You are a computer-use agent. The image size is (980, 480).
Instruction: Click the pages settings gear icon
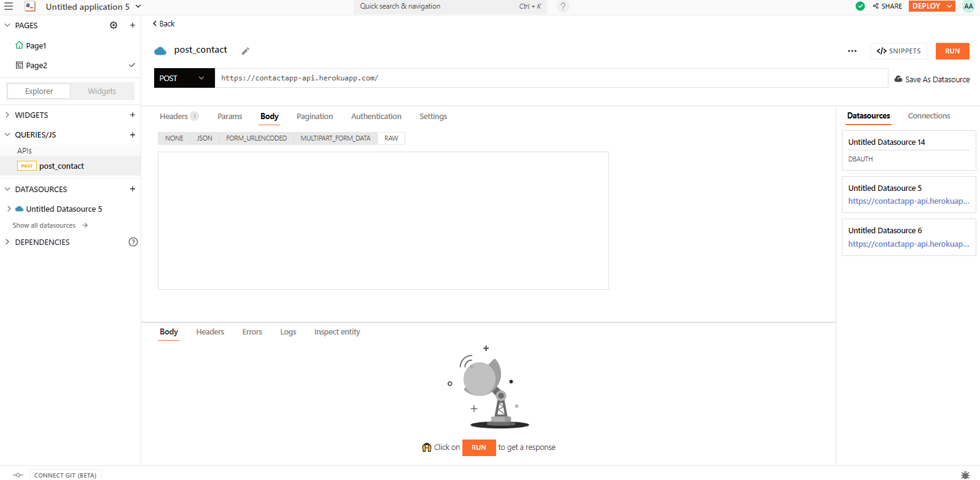pyautogui.click(x=114, y=25)
